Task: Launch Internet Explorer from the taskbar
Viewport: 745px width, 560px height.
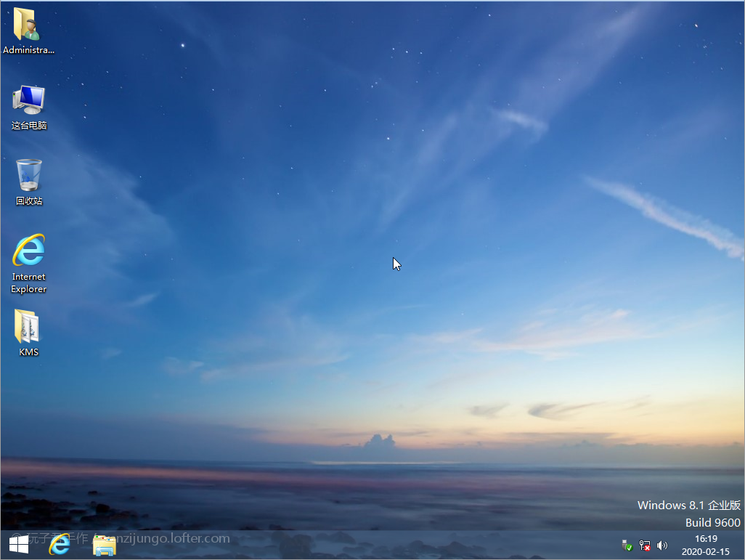Action: 60,545
